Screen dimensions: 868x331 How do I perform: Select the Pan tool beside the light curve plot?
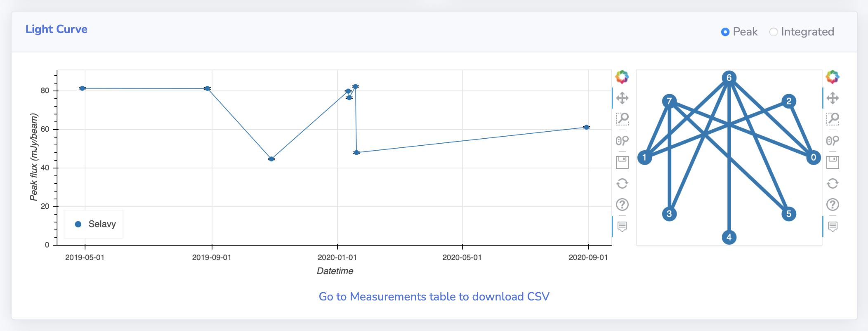coord(622,98)
